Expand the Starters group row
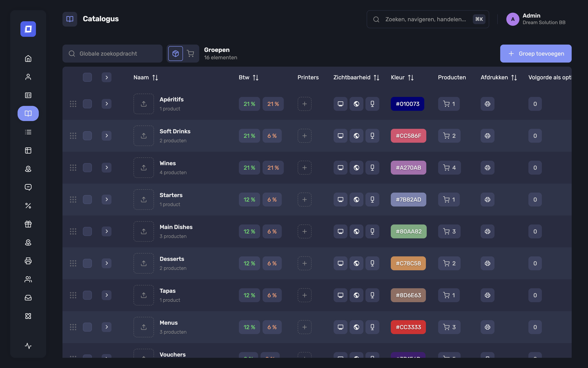Viewport: 588px width, 368px height. tap(106, 200)
